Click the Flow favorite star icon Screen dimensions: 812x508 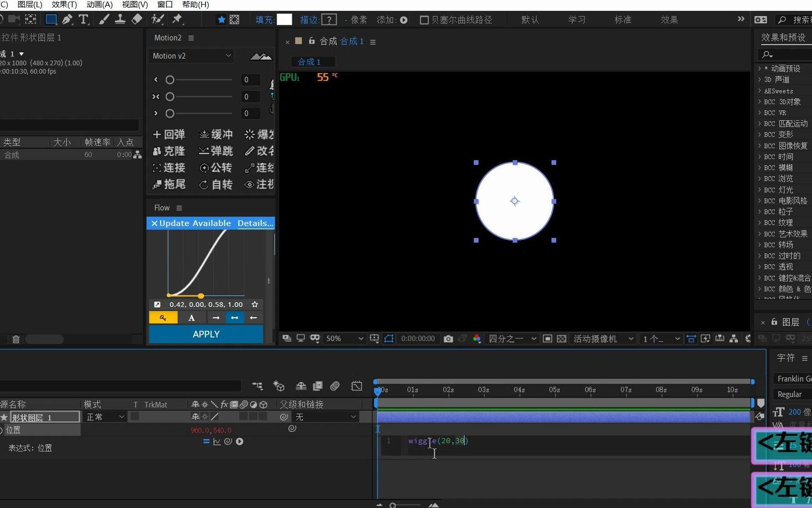click(x=255, y=304)
